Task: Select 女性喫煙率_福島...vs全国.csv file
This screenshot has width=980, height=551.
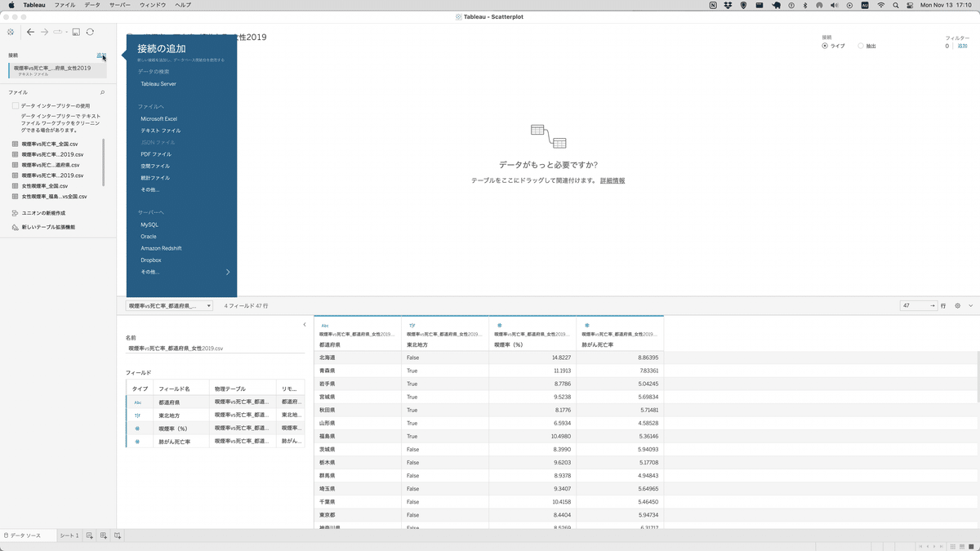Action: click(x=54, y=197)
